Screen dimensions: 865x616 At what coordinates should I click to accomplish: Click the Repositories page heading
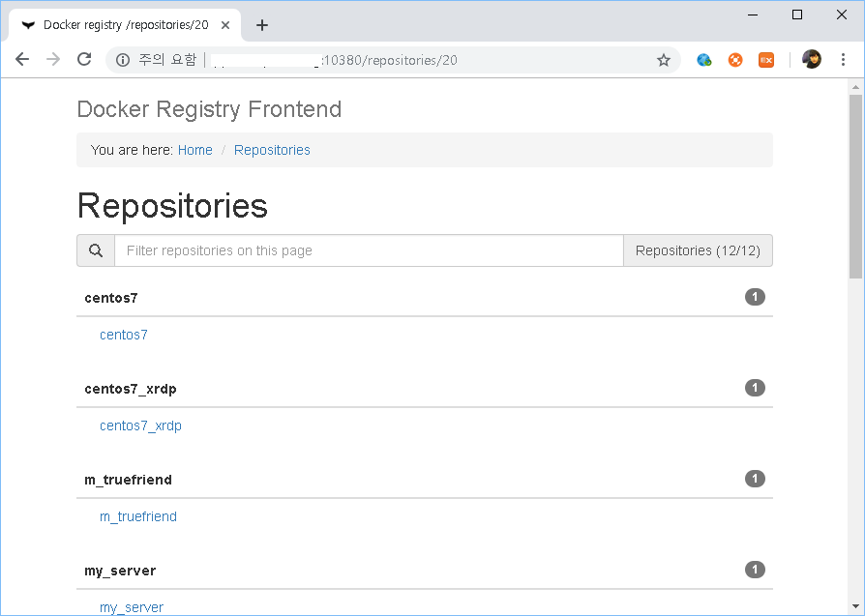[x=172, y=206]
